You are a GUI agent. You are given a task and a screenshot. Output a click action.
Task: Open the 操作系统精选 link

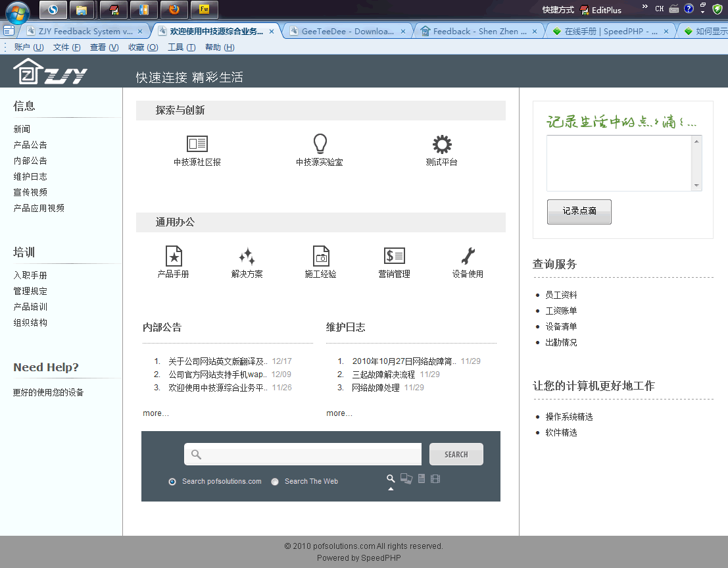pyautogui.click(x=569, y=417)
